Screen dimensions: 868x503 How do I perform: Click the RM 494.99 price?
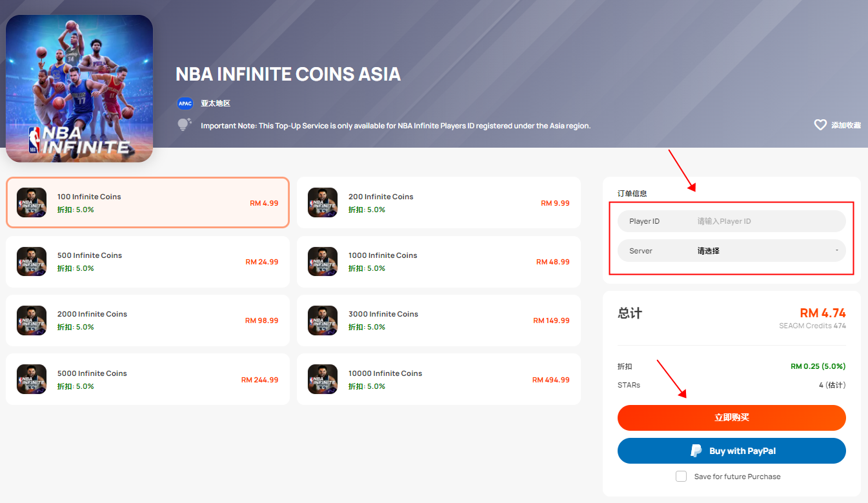coord(551,380)
